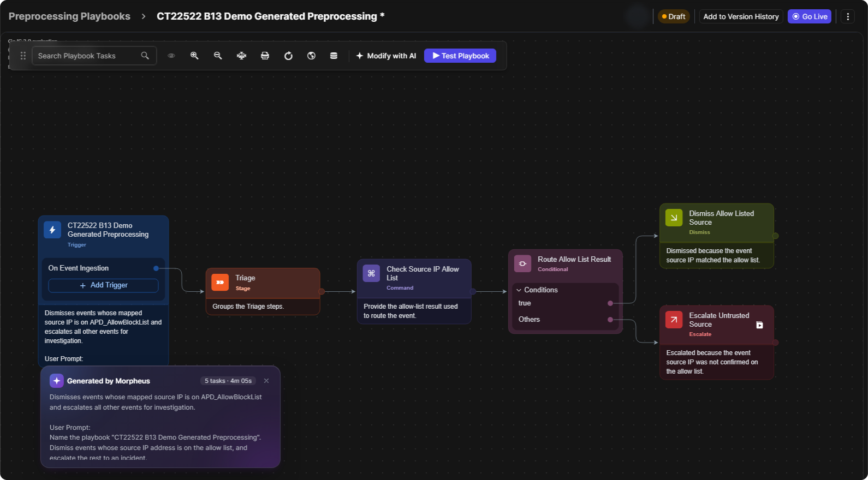This screenshot has height=480, width=868.
Task: Click On Event Ingestion row
Action: [103, 268]
